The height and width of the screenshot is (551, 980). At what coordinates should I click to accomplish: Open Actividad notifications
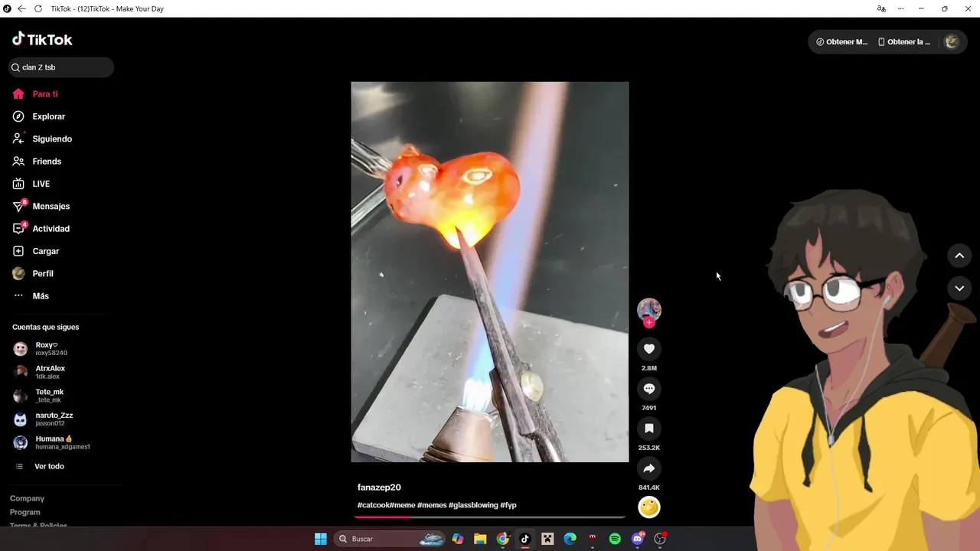tap(51, 229)
